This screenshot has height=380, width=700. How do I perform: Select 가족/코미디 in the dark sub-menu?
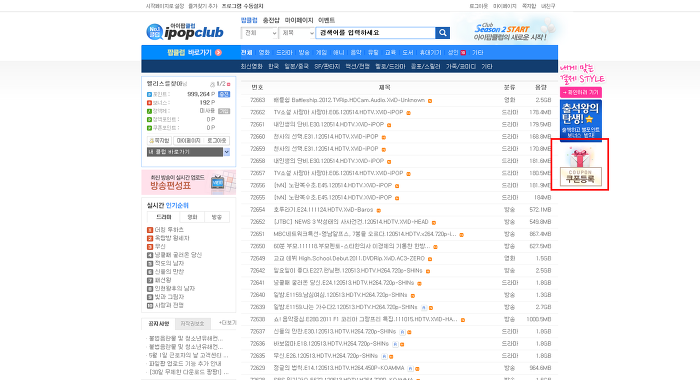(461, 66)
